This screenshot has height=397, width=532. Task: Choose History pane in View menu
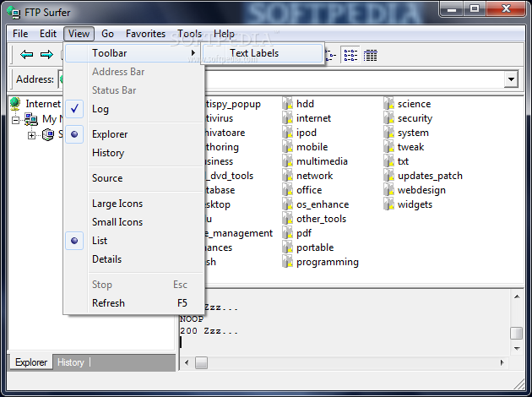(134, 153)
